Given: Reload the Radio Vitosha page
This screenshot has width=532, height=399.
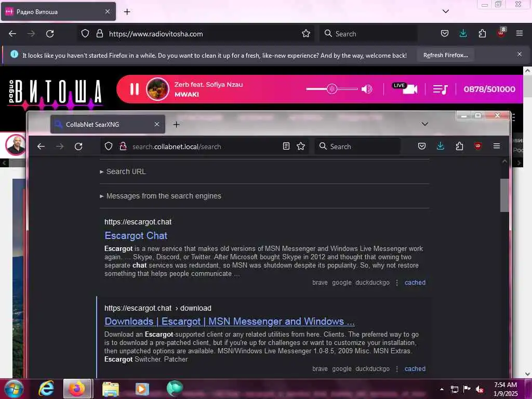Looking at the screenshot, I should click(50, 34).
